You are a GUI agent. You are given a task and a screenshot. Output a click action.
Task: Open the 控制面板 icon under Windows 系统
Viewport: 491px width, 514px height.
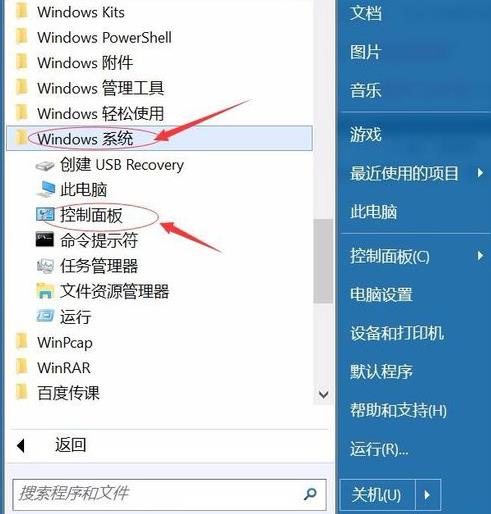pyautogui.click(x=45, y=215)
